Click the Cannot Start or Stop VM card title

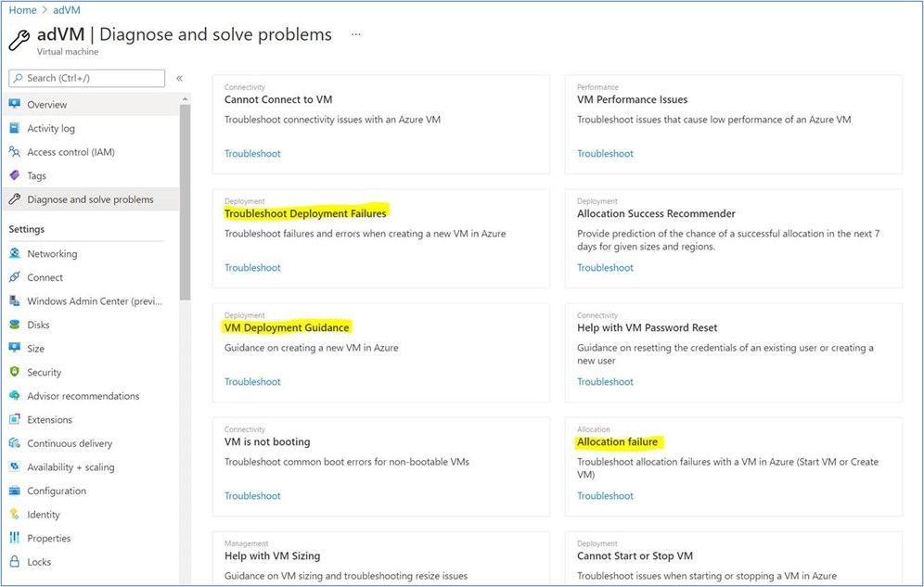[635, 555]
